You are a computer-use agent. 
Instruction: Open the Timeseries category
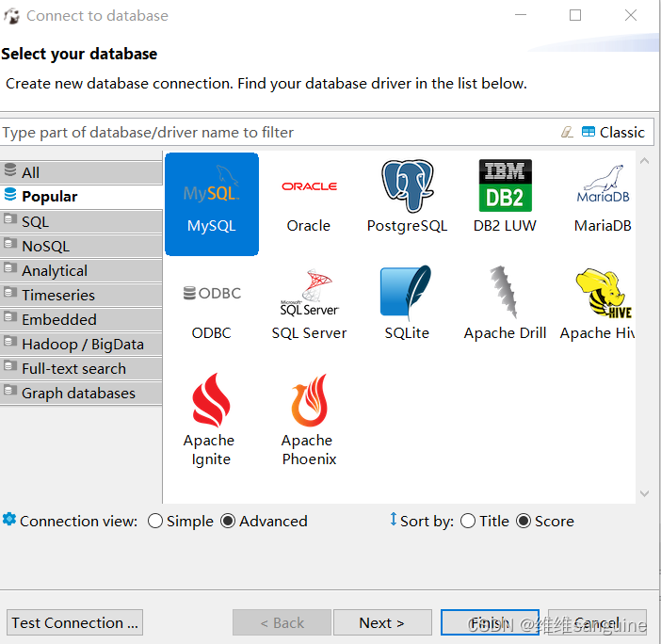click(81, 295)
